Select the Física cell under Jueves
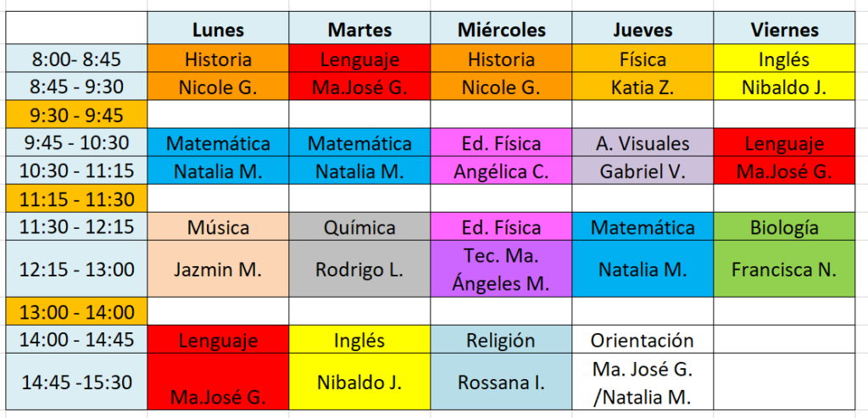Viewport: 868px width, 418px height. coord(643,59)
